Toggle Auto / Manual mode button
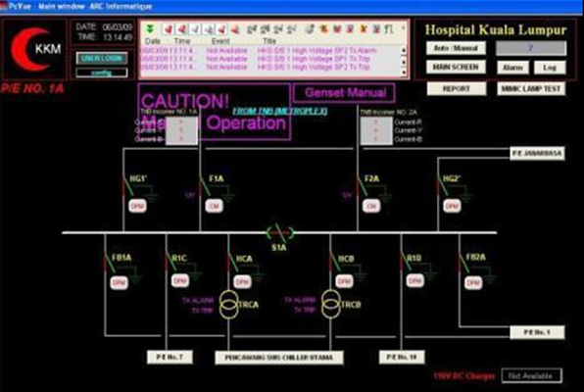Screen dimensions: 584x392 click(457, 48)
